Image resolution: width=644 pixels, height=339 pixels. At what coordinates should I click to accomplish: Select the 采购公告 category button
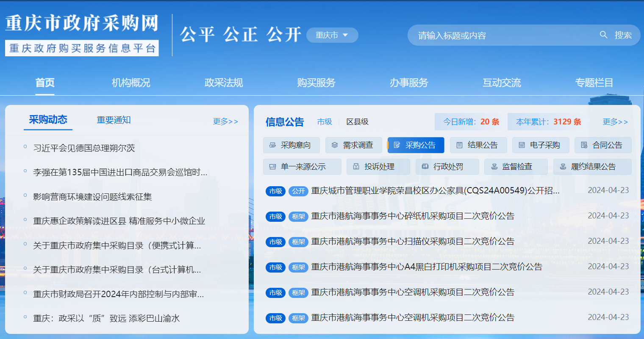pos(416,145)
